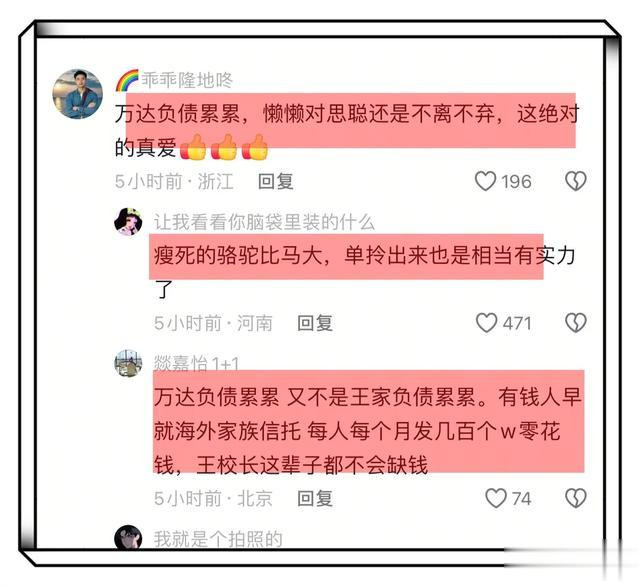Viewport: 640px width, 587px height.
Task: Open avatar of 让我看看你脑袋里装的什么
Action: 129,222
